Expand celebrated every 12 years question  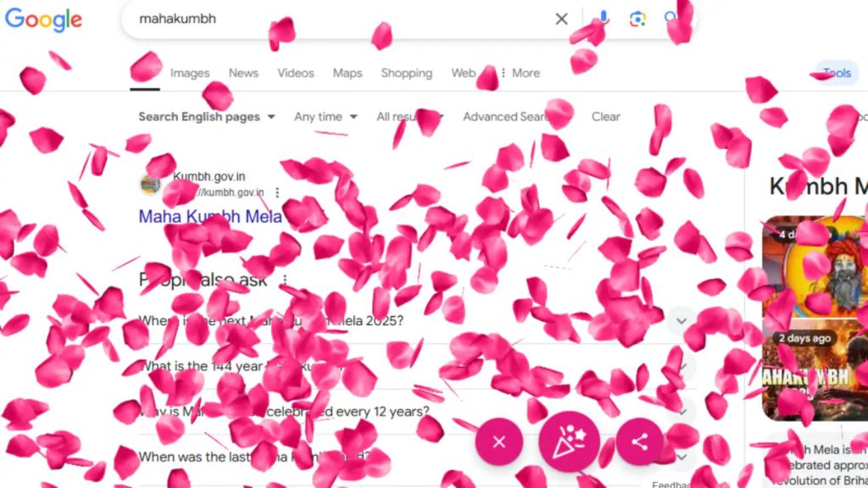(x=409, y=412)
